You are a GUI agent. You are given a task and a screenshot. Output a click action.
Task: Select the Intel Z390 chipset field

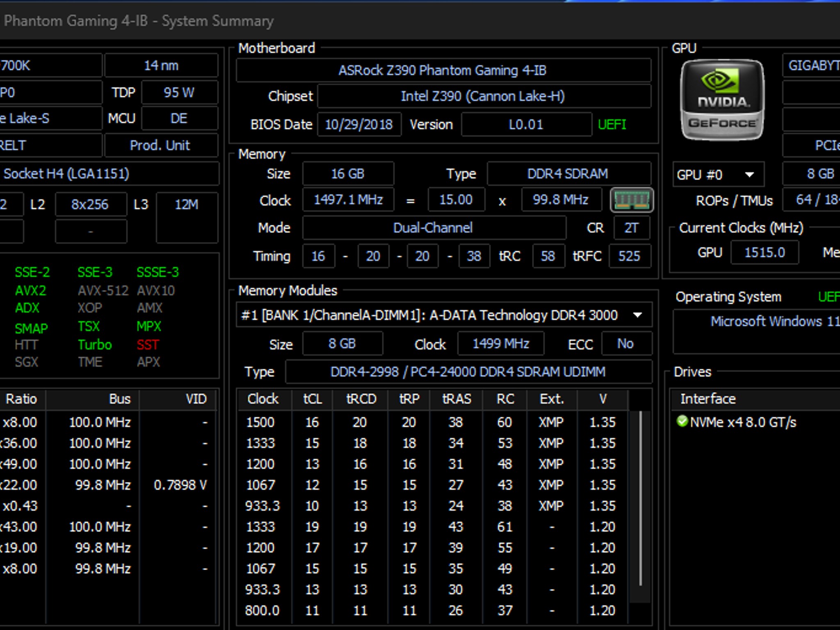point(484,96)
